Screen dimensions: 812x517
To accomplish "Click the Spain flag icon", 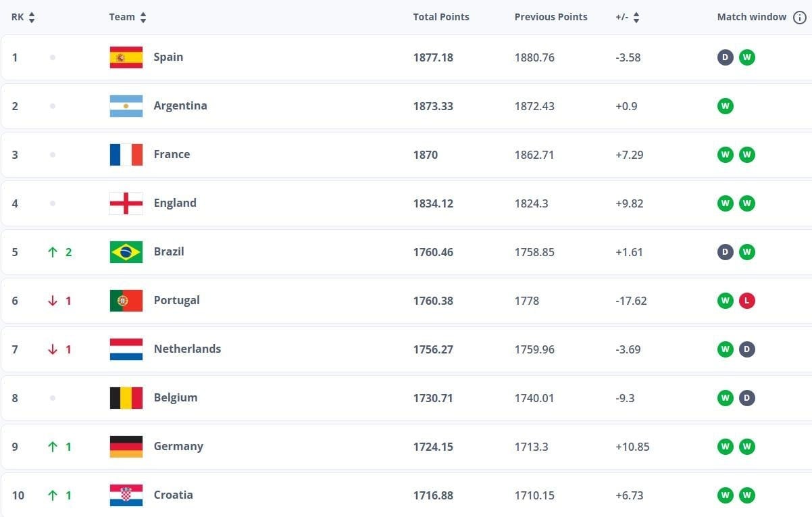I will tap(126, 57).
